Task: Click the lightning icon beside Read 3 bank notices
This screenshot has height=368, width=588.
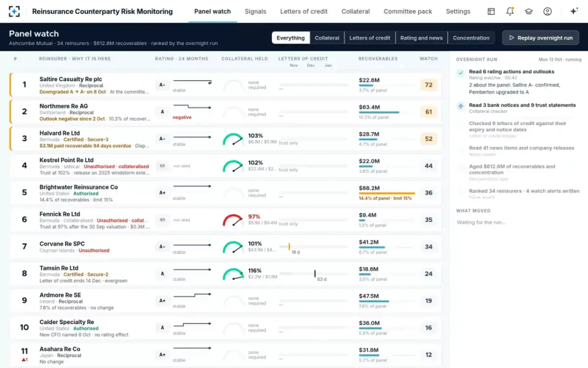Action: click(x=461, y=106)
